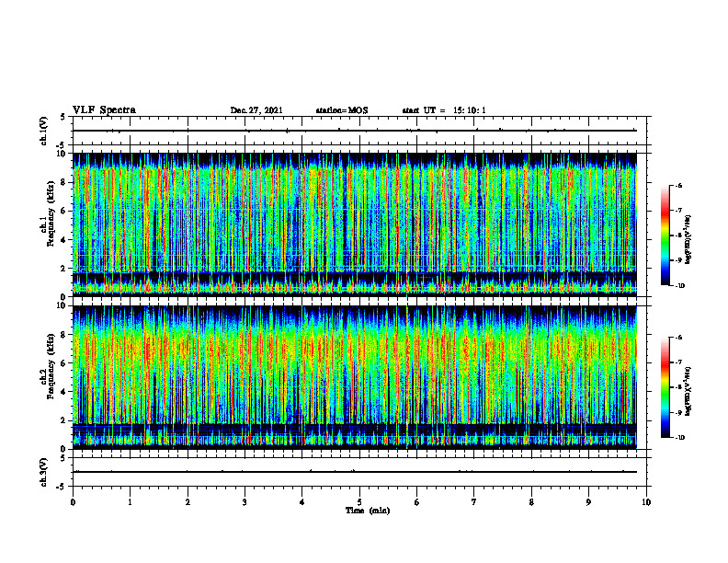The width and height of the screenshot is (728, 563).
Task: Click the "start UT = 15:10:1" text
Action: pos(444,110)
